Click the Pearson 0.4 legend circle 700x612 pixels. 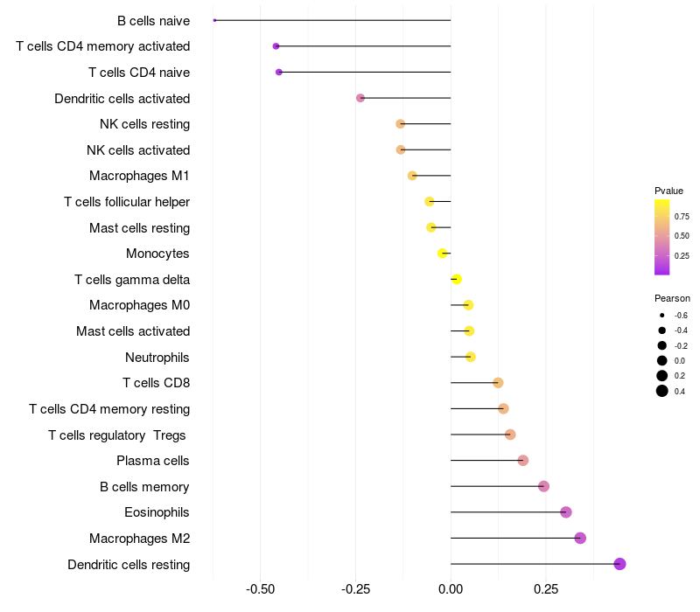pyautogui.click(x=662, y=391)
